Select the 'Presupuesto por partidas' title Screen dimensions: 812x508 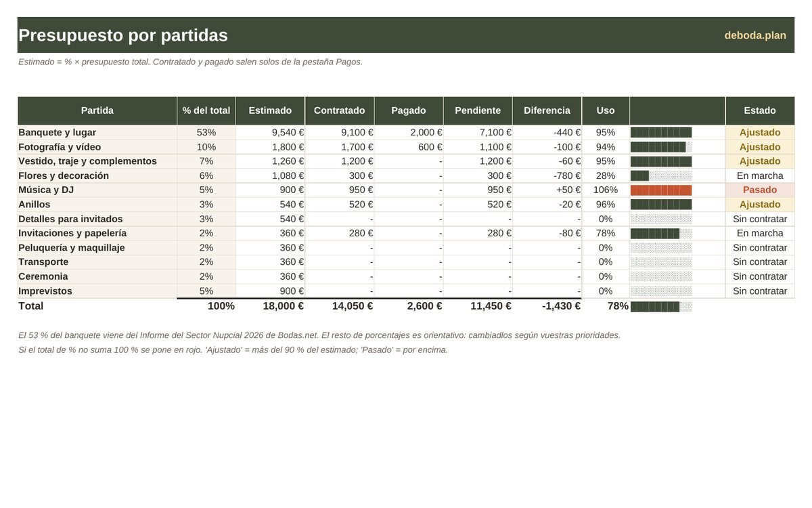(x=123, y=35)
